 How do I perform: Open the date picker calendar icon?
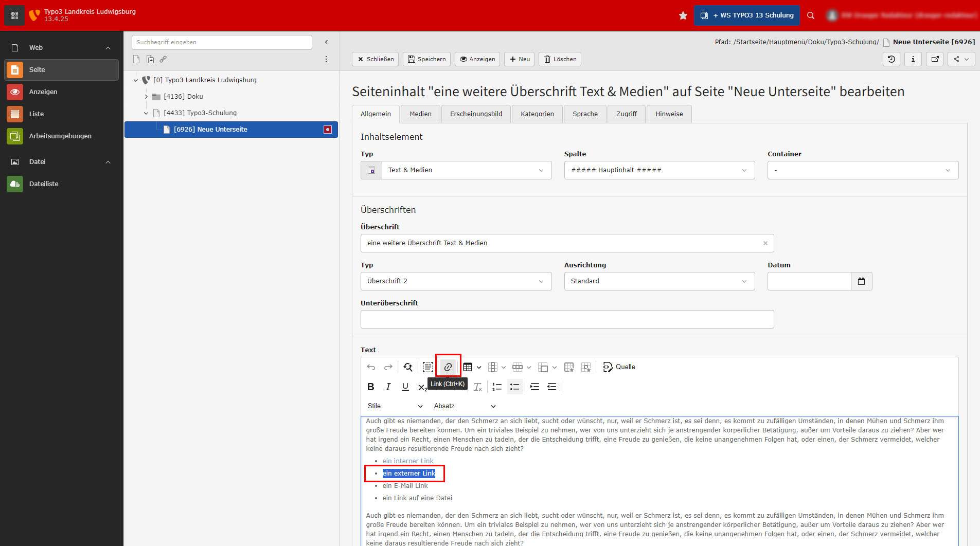tap(861, 281)
